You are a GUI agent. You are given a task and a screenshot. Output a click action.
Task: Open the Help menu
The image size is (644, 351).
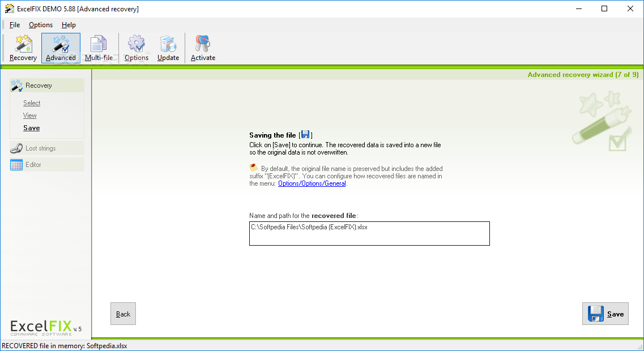click(x=69, y=25)
